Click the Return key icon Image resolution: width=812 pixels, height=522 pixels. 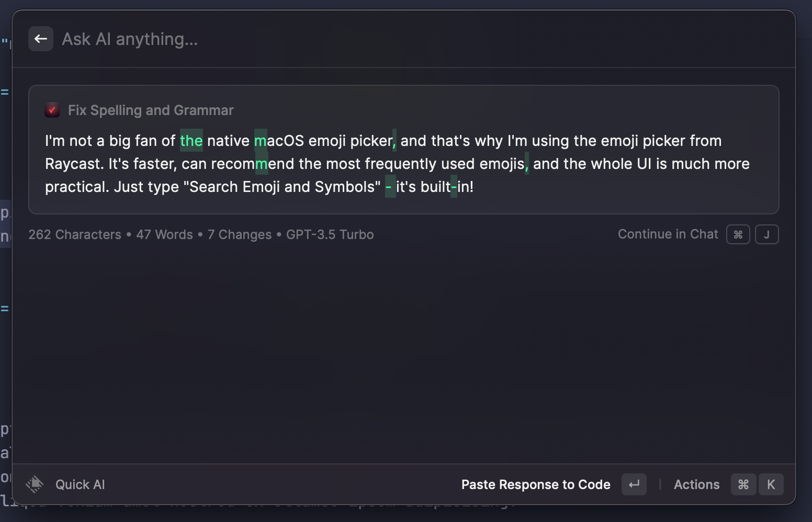[x=634, y=484]
